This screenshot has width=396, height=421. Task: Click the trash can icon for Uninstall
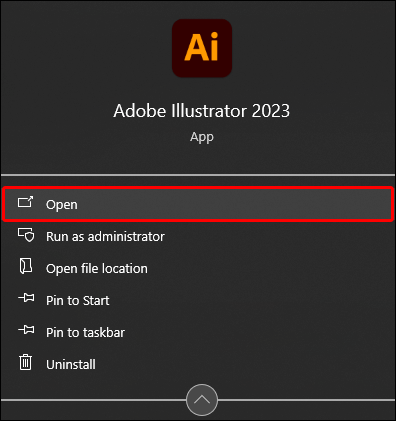click(x=26, y=362)
